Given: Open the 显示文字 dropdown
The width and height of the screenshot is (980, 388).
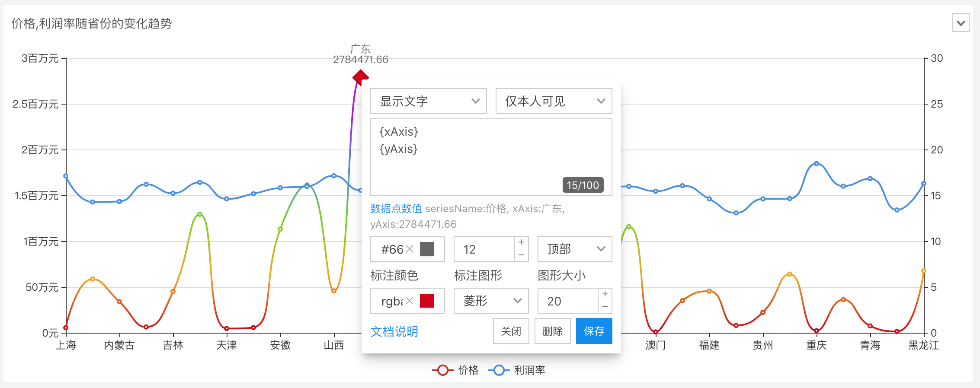Looking at the screenshot, I should (x=429, y=101).
